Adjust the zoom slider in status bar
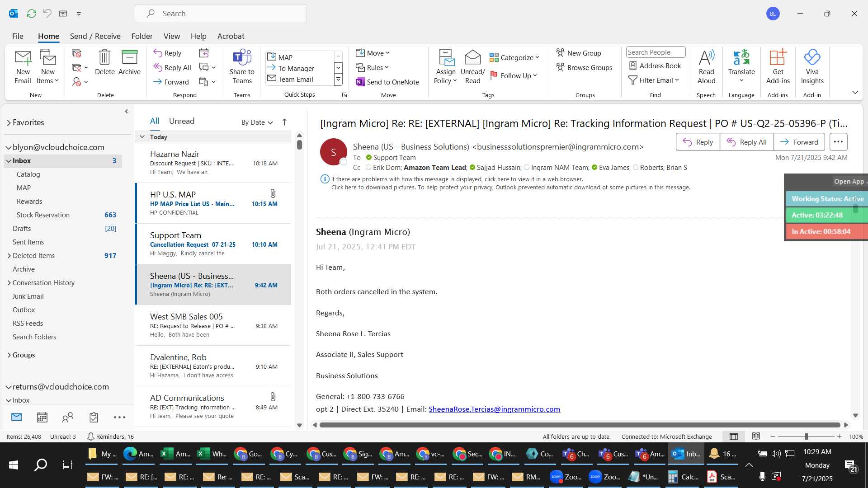Viewport: 868px width, 488px height. [806, 436]
